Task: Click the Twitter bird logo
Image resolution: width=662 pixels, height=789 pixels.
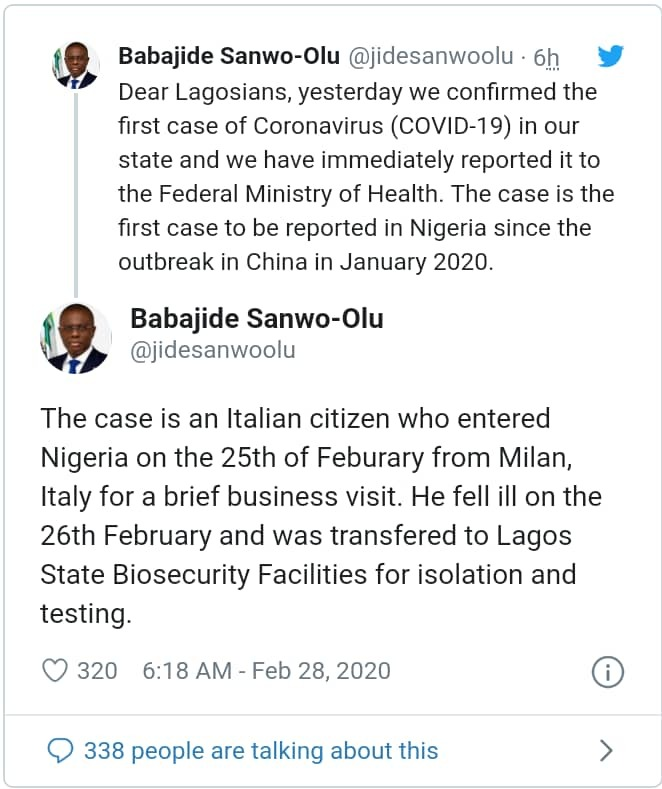Action: [x=610, y=56]
